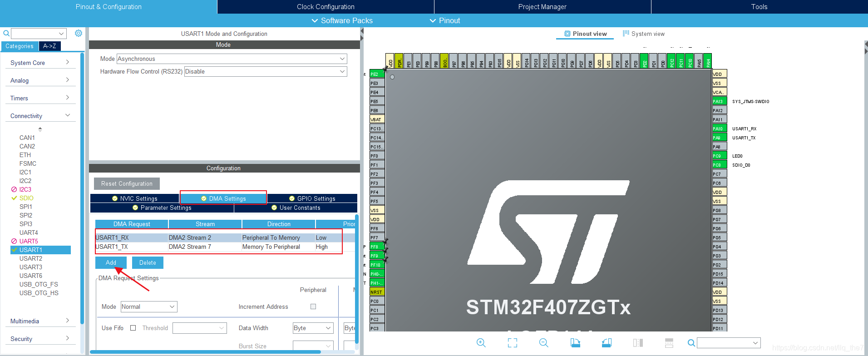Click the peripheral search magnifier icon

[6, 33]
